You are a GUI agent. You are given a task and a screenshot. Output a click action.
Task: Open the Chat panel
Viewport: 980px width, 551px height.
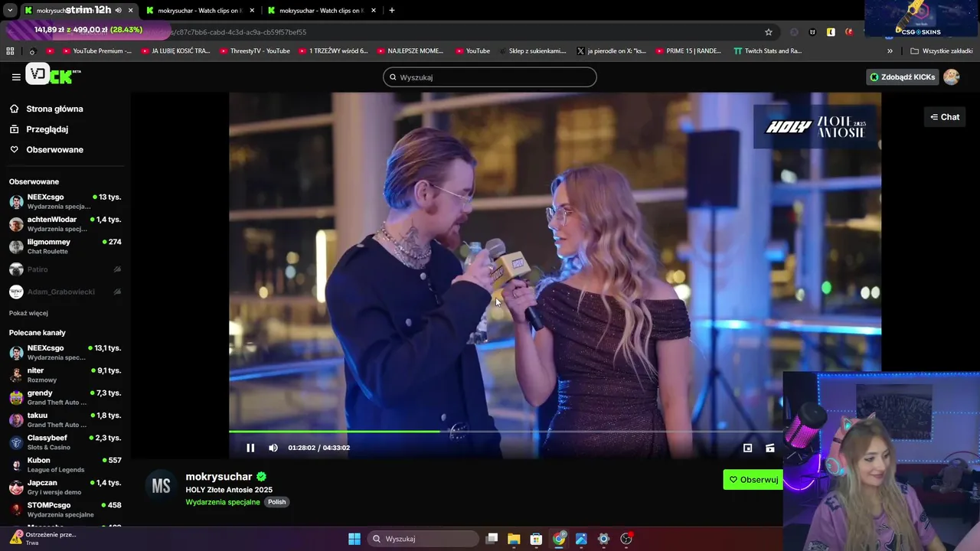pos(945,117)
